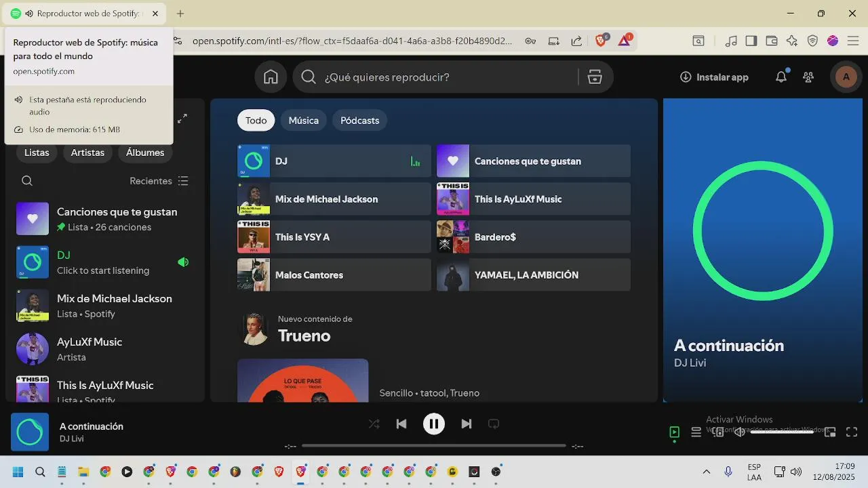The height and width of the screenshot is (488, 868).
Task: Go back to the previous track
Action: pyautogui.click(x=401, y=424)
